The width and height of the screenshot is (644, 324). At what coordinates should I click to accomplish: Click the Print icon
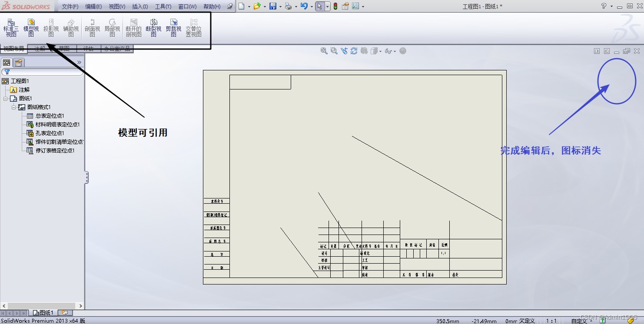288,6
